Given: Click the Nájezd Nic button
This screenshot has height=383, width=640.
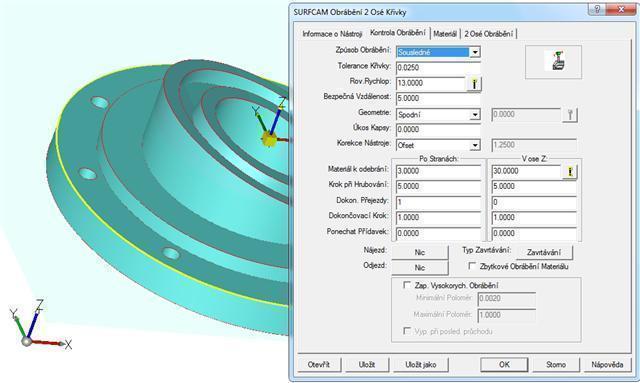Looking at the screenshot, I should pos(420,252).
